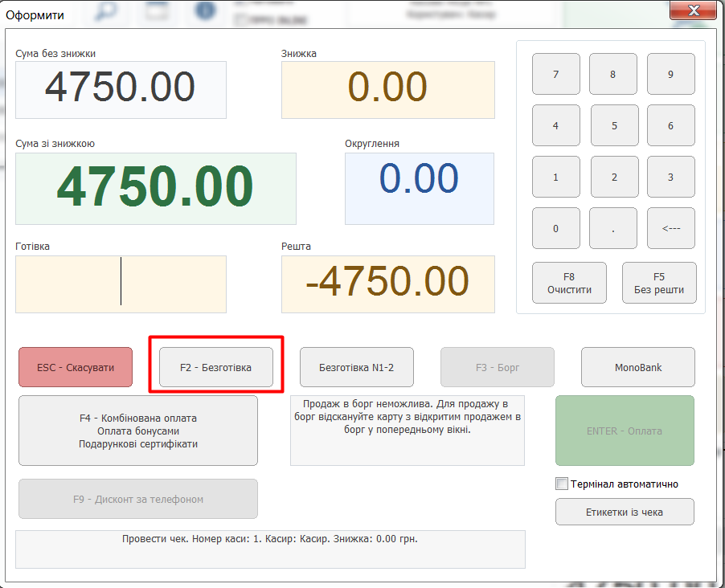Viewport: 725px width, 588px height.
Task: Clear input with F8 Очистити button
Action: 569,283
